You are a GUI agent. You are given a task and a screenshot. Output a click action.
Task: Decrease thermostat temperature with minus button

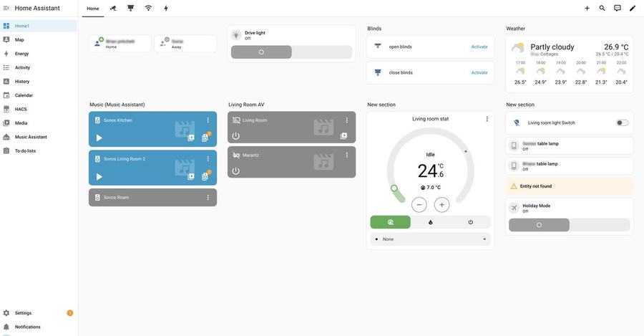[x=419, y=205]
